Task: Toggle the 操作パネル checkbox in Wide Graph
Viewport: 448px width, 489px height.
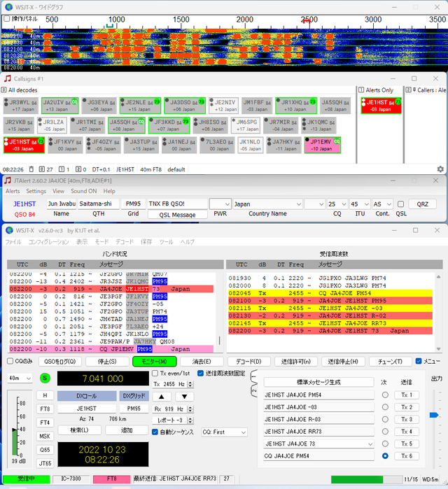Action: click(6, 19)
